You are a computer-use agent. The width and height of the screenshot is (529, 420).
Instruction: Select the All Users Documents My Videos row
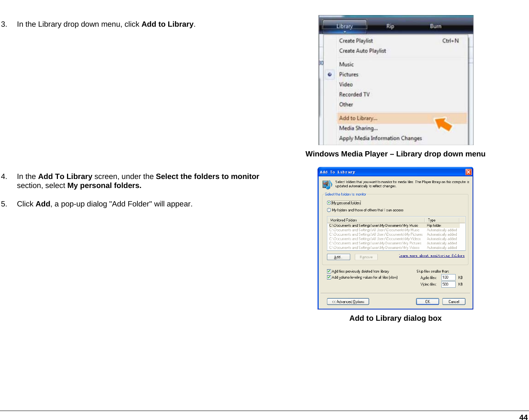(x=394, y=239)
